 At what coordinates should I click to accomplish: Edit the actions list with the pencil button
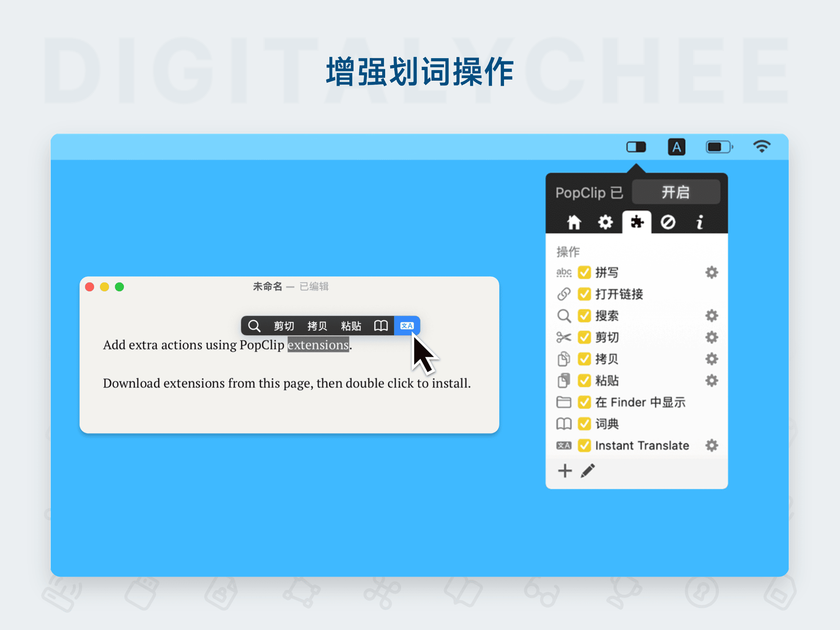point(588,471)
